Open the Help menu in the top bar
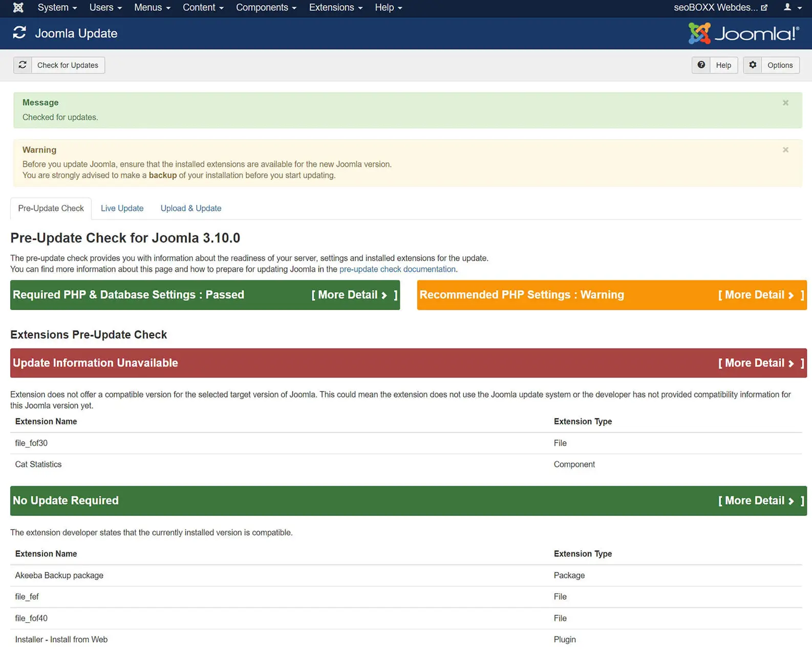 click(389, 8)
